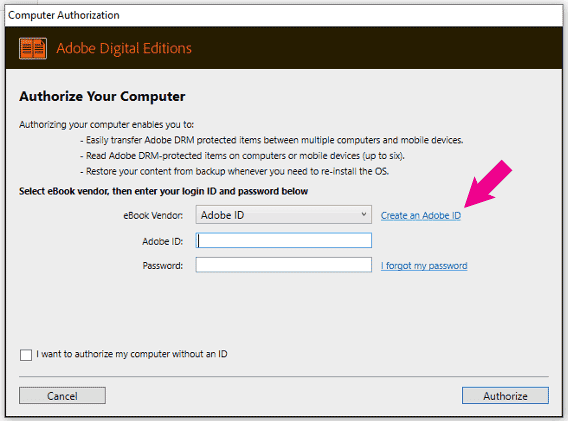Click the eBook Vendor field label

(x=153, y=216)
